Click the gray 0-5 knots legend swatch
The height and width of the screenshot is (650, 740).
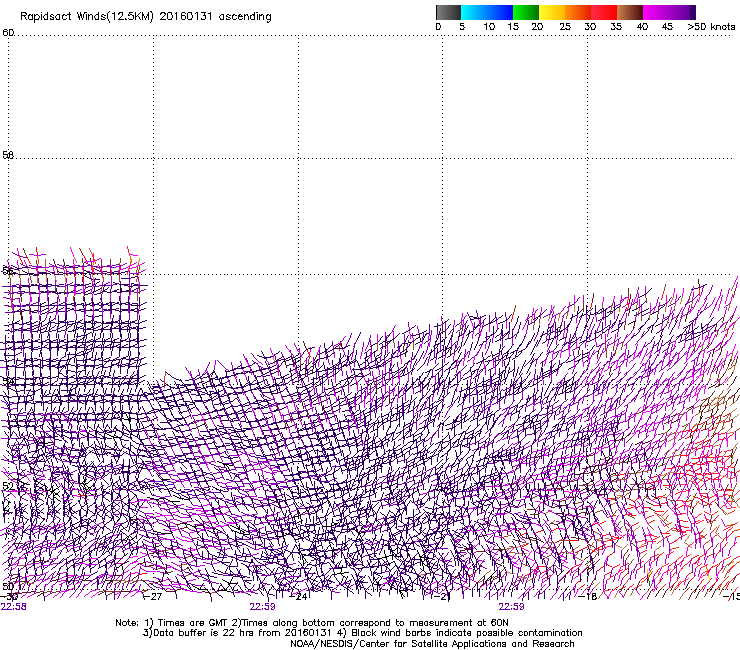tap(448, 12)
